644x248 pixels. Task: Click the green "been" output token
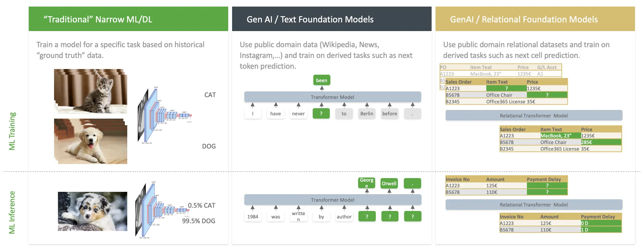click(321, 80)
